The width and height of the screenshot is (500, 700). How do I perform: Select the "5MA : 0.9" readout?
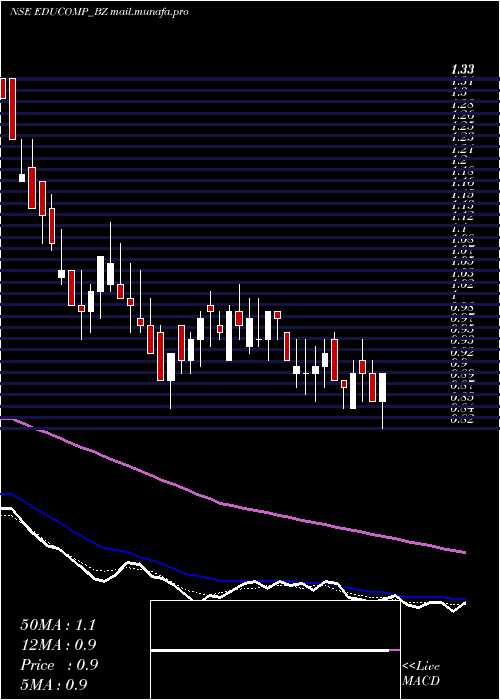click(x=54, y=684)
